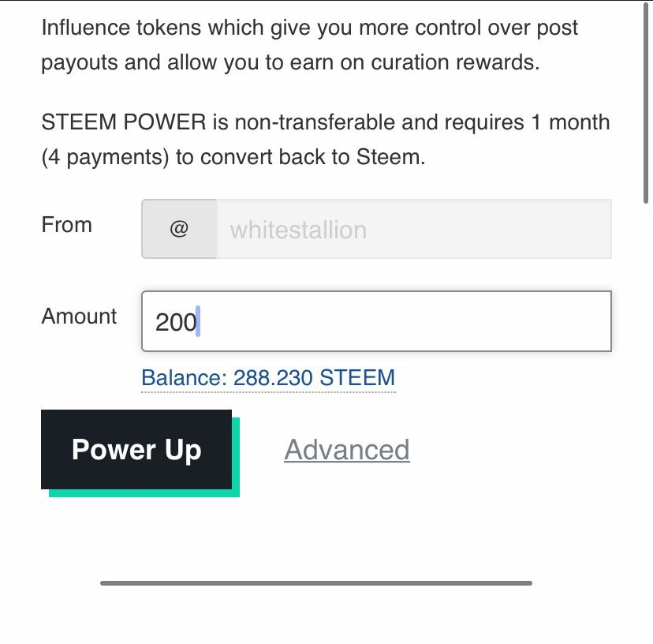
Task: Click the Power Up button
Action: pyautogui.click(x=136, y=450)
